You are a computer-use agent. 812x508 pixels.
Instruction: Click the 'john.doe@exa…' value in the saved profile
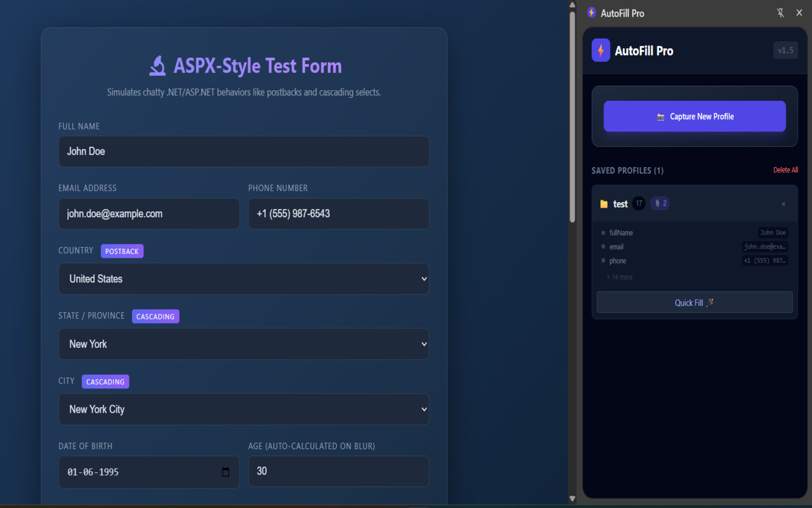[765, 246]
